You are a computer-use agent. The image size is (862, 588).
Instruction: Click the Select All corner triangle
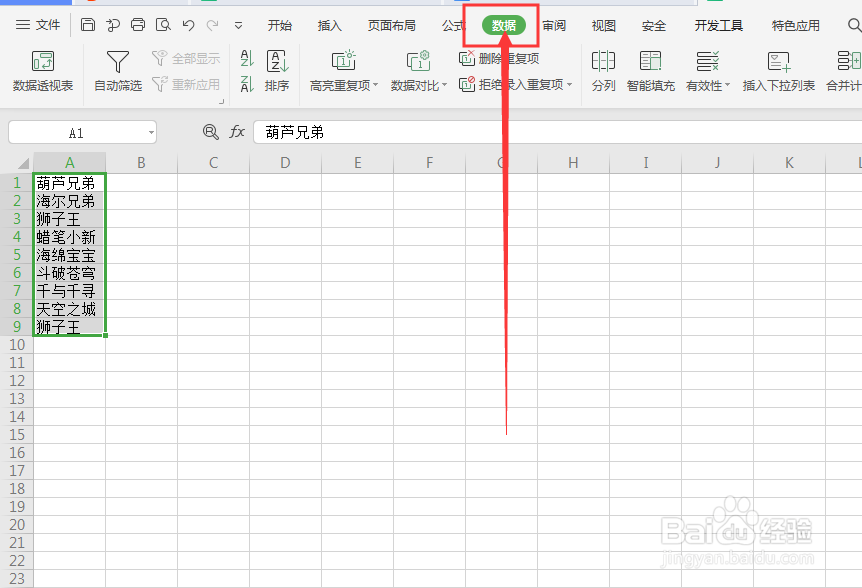click(23, 163)
